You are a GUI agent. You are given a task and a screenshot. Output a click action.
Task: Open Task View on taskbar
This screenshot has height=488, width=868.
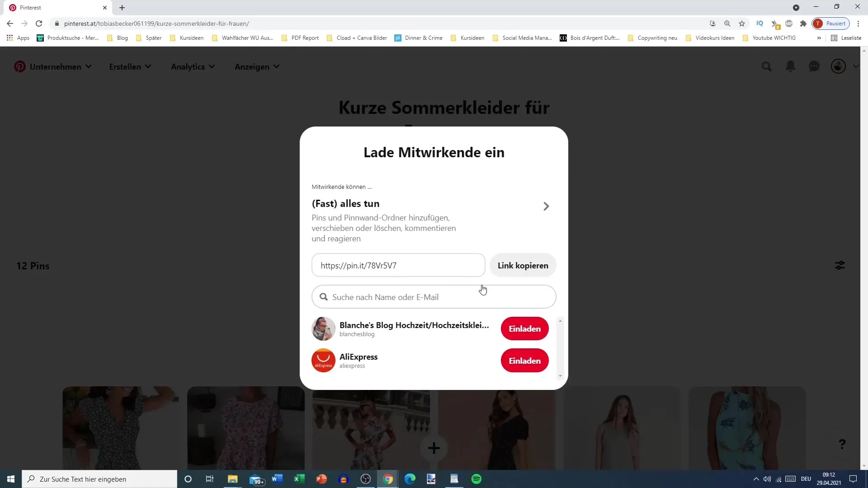click(210, 479)
